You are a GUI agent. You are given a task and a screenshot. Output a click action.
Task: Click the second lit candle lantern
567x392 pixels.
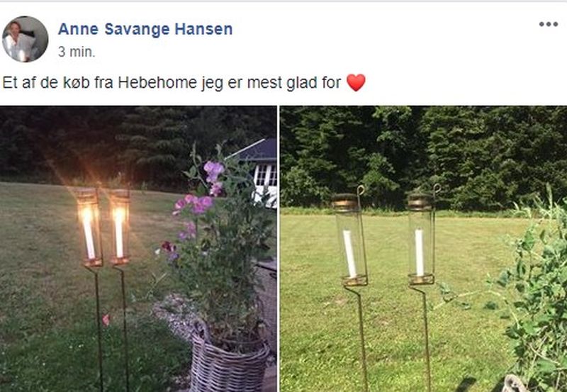pyautogui.click(x=120, y=227)
